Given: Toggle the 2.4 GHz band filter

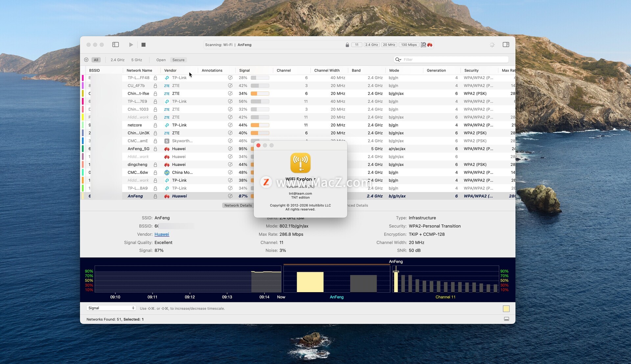Looking at the screenshot, I should click(x=117, y=60).
